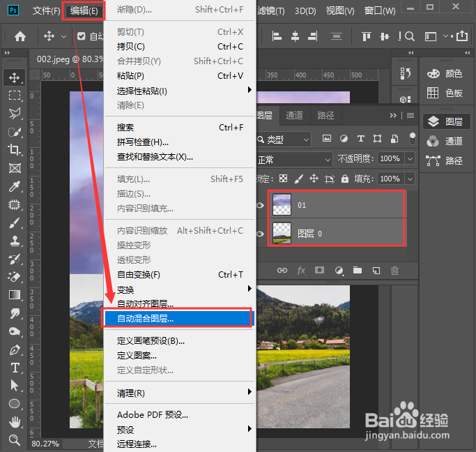Switch to the 通道 tab
This screenshot has height=452, width=476.
(295, 115)
